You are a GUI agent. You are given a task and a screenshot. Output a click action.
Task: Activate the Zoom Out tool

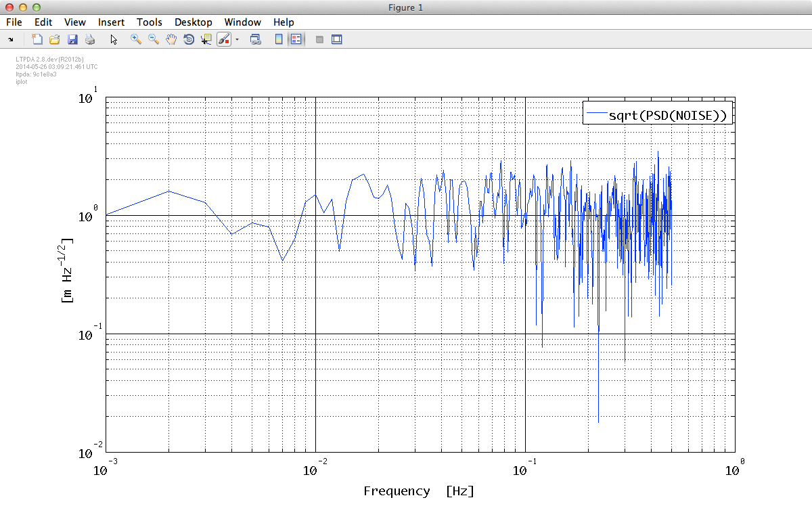[x=154, y=39]
